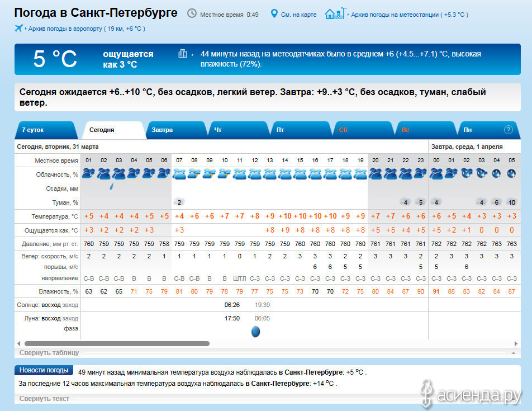The width and height of the screenshot is (532, 411).
Task: Click the map pin location icon
Action: pyautogui.click(x=274, y=13)
